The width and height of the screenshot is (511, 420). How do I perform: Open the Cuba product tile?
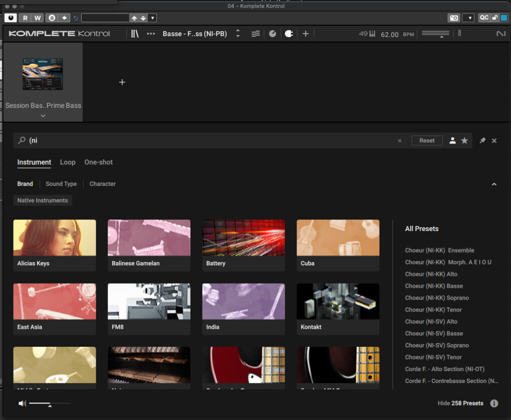(338, 245)
